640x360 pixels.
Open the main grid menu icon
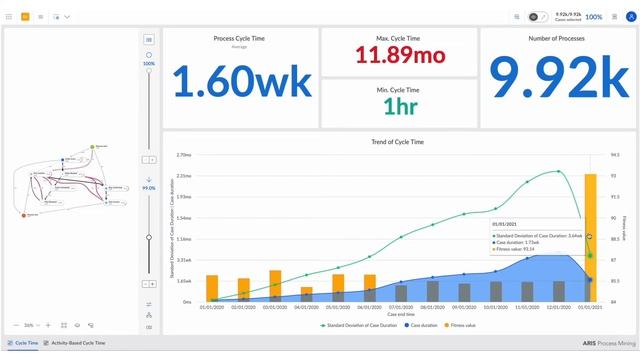click(9, 17)
